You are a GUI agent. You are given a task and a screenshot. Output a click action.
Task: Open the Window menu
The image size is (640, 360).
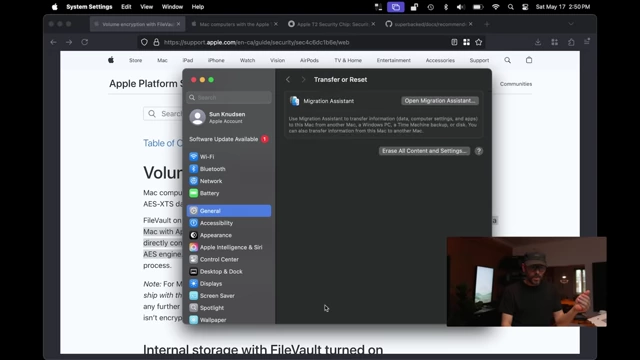[x=172, y=7]
